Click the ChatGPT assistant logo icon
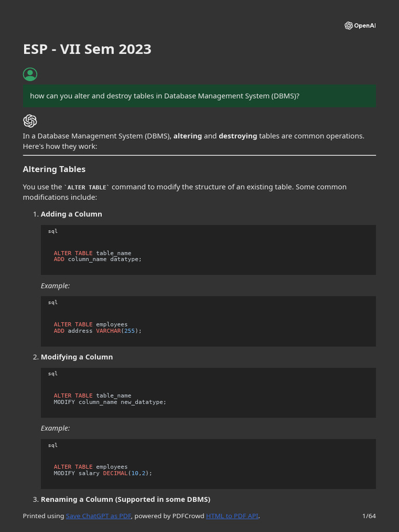The width and height of the screenshot is (399, 532). tap(30, 121)
